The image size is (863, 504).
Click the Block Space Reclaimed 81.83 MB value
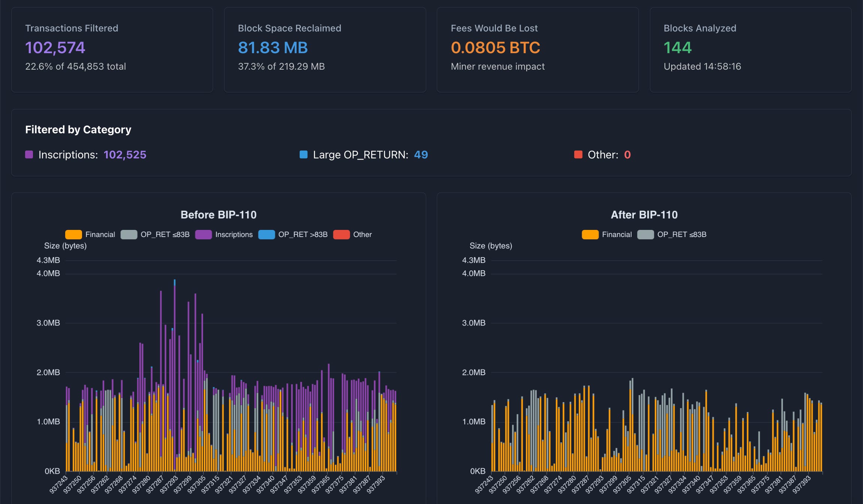(273, 48)
